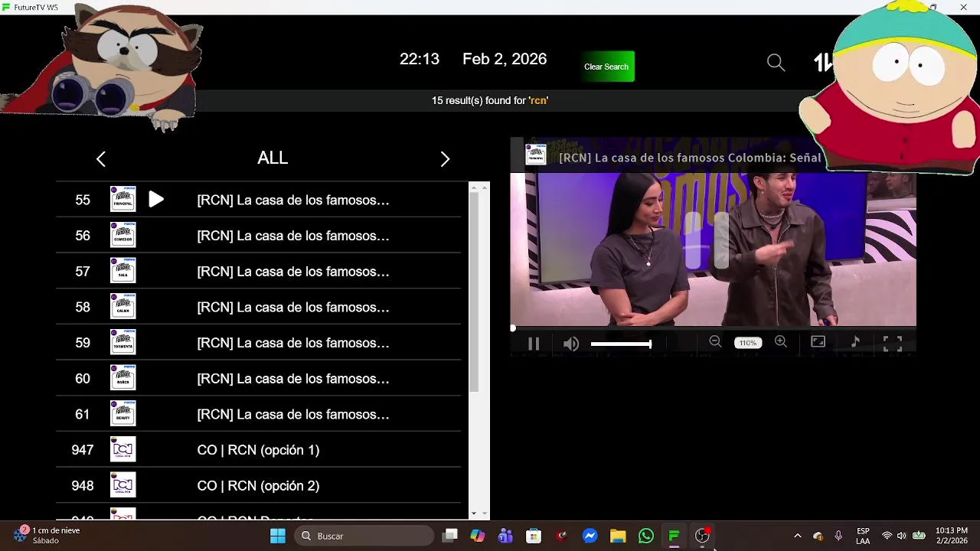This screenshot has width=980, height=551.
Task: Click the magnifier search icon in the header
Action: tap(776, 63)
